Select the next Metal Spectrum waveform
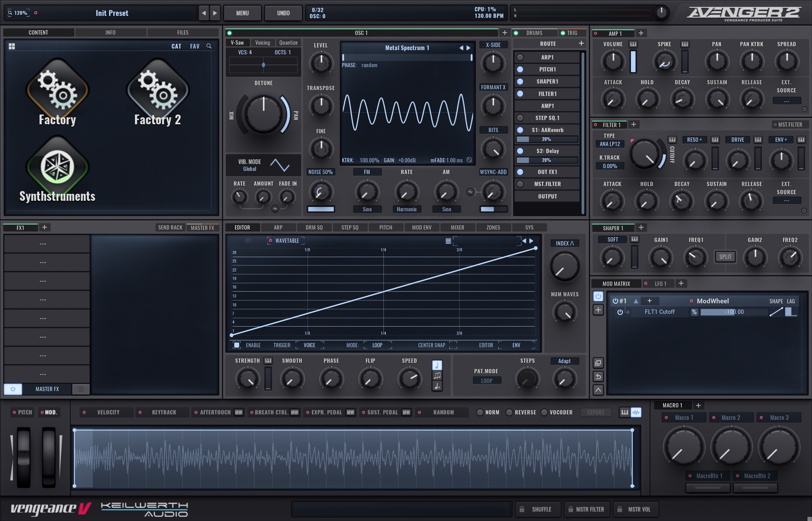 click(x=468, y=48)
